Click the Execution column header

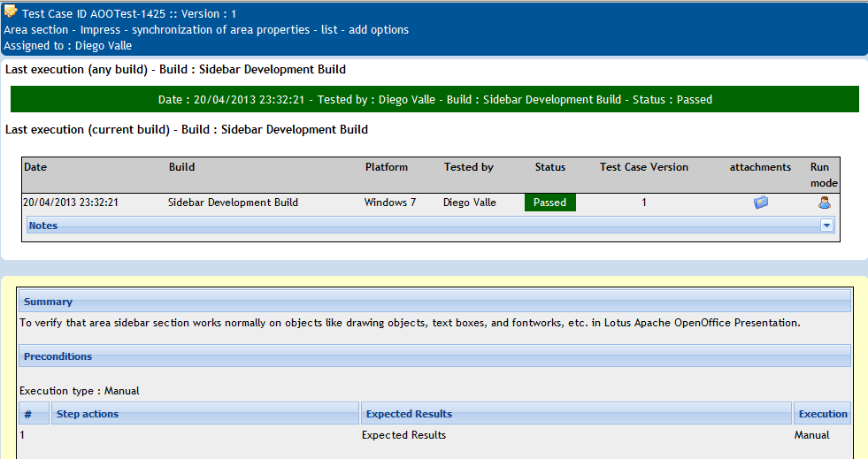822,414
